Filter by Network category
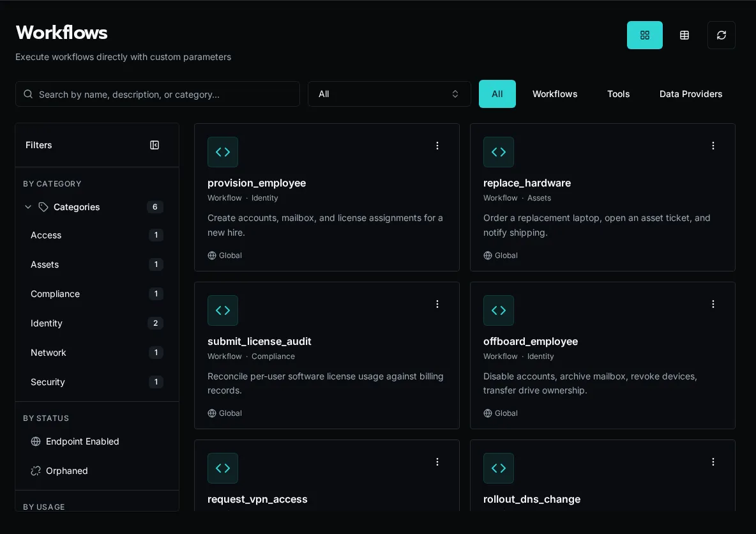Viewport: 756px width, 534px height. click(97, 353)
